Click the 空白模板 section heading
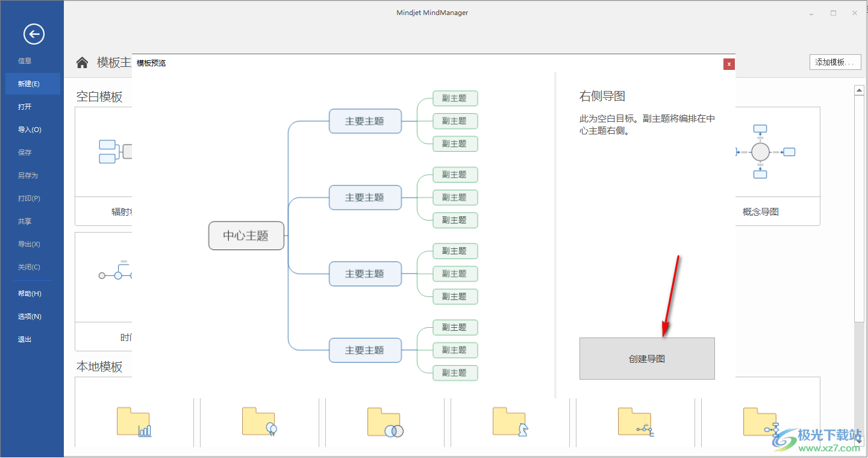Viewport: 868px width, 458px height. (x=99, y=97)
